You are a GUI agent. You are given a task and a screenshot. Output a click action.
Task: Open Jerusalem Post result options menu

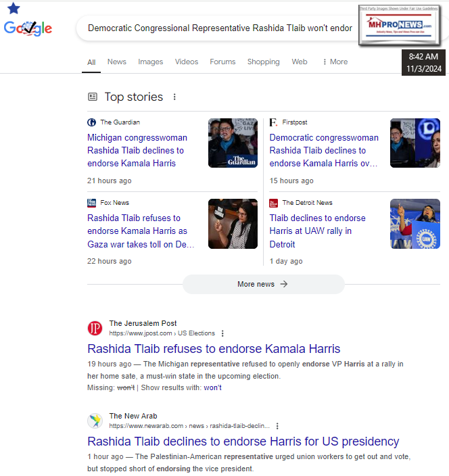(222, 333)
